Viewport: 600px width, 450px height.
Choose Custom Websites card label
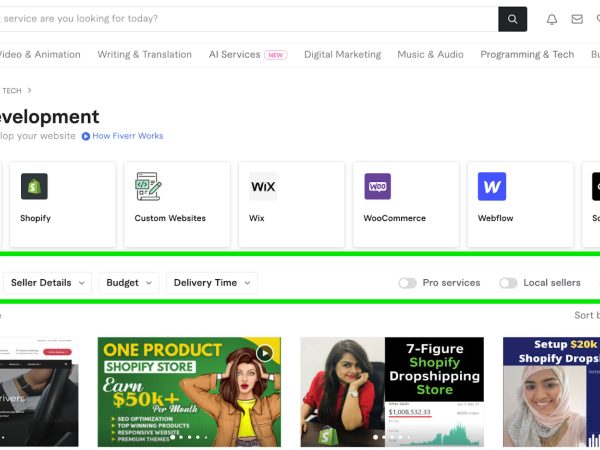170,218
